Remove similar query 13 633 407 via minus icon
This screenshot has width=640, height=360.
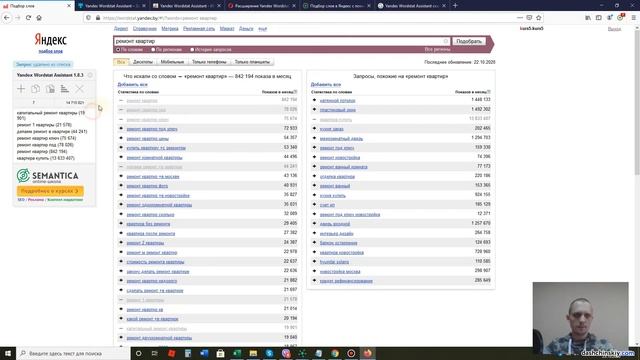pyautogui.click(x=314, y=119)
